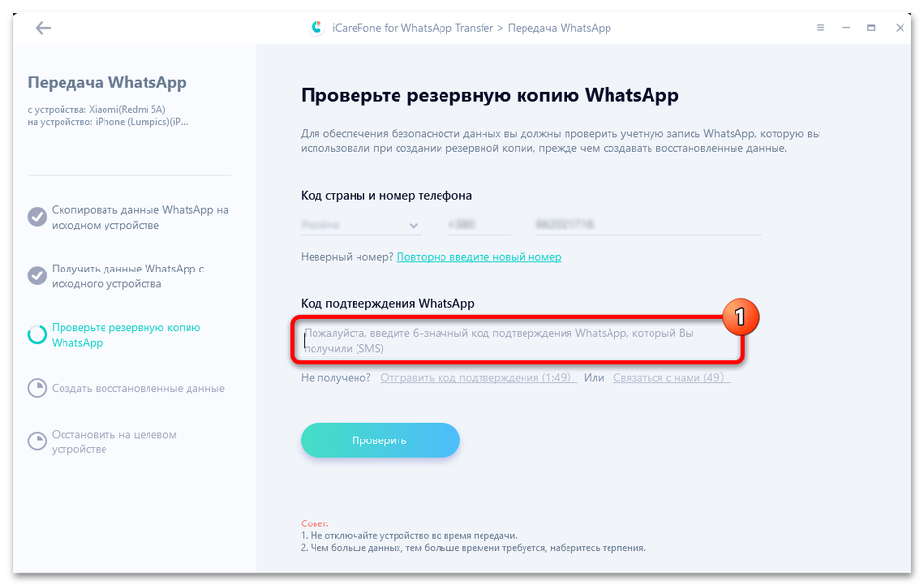Click checkmark icon for 'Получить данные WhatsApp' step
The height and width of the screenshot is (586, 924).
[x=37, y=275]
